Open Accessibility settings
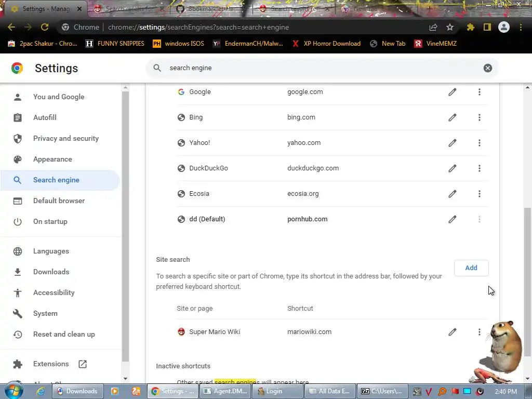This screenshot has height=399, width=532. coord(60,293)
